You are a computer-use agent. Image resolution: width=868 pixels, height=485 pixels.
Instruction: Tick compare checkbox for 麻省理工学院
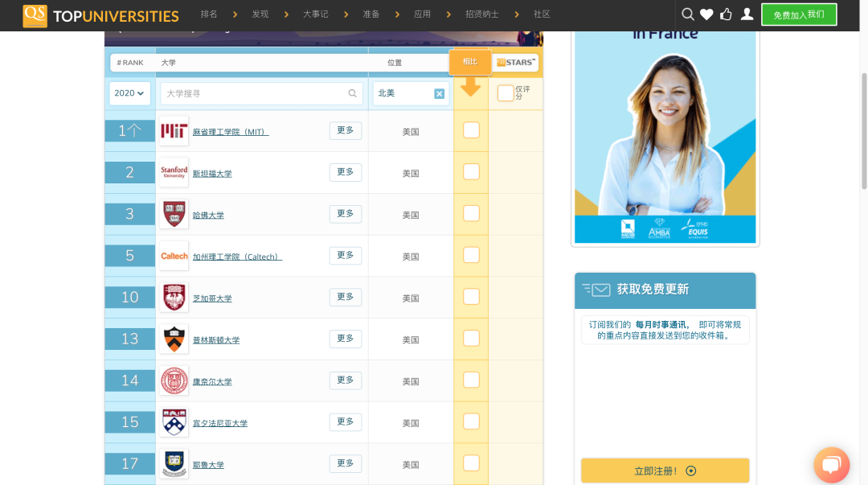471,130
